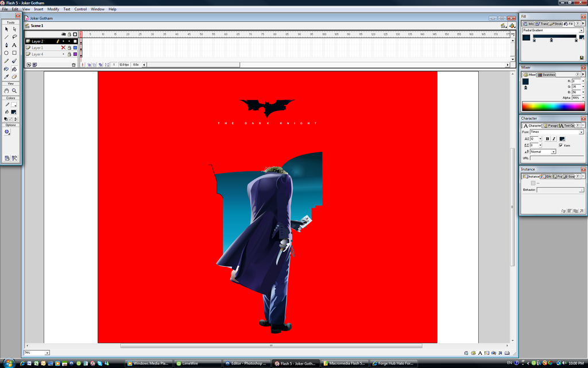
Task: Select the Ink Bottle tool
Action: [6, 69]
